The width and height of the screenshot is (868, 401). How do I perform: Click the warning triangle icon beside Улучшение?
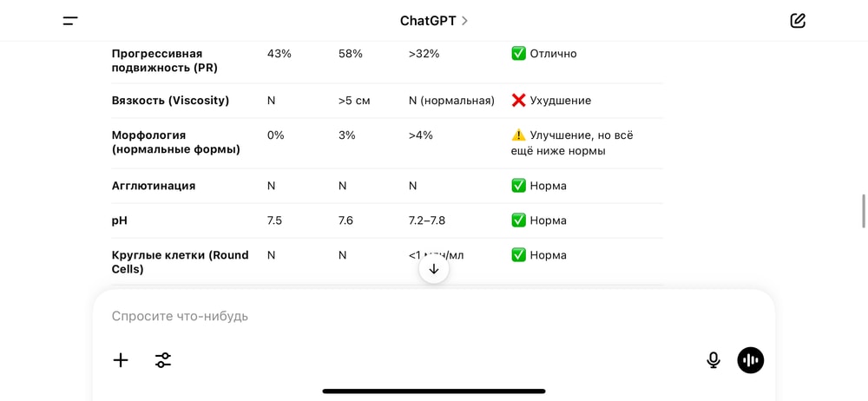click(x=519, y=135)
